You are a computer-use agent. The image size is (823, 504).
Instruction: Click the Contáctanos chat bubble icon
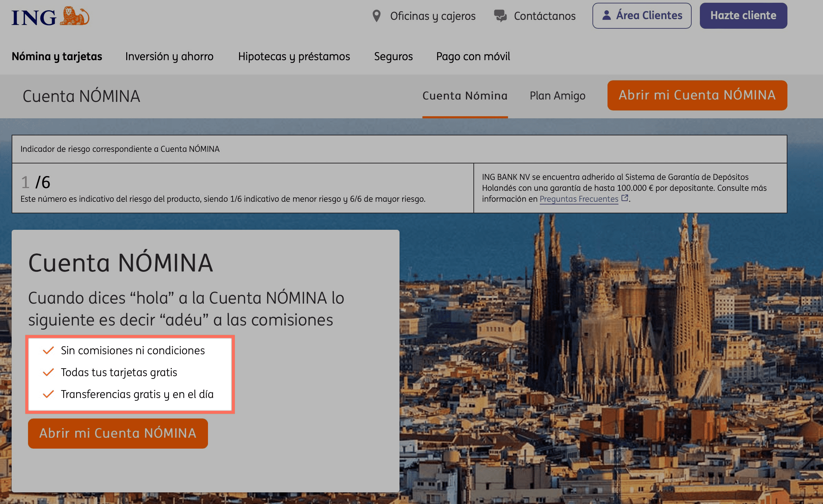point(500,16)
